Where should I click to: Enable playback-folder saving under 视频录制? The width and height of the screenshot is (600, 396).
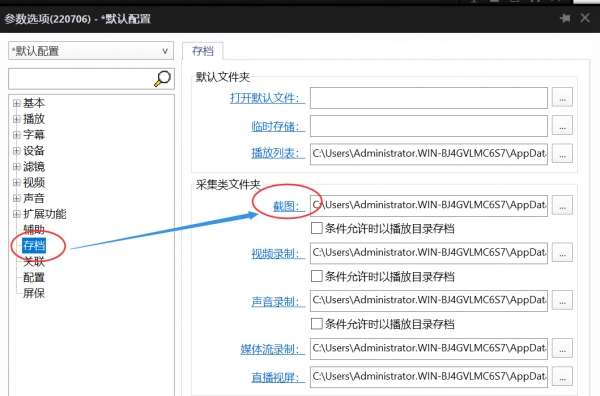coord(316,276)
